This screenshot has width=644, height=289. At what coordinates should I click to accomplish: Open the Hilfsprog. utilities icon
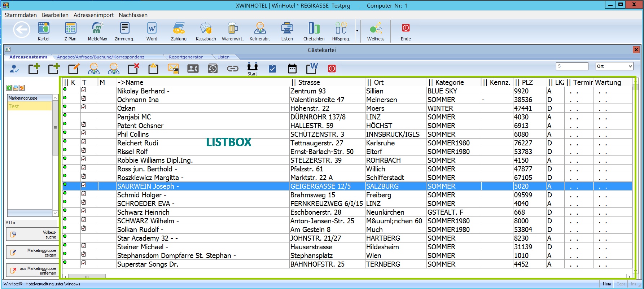[x=341, y=28]
